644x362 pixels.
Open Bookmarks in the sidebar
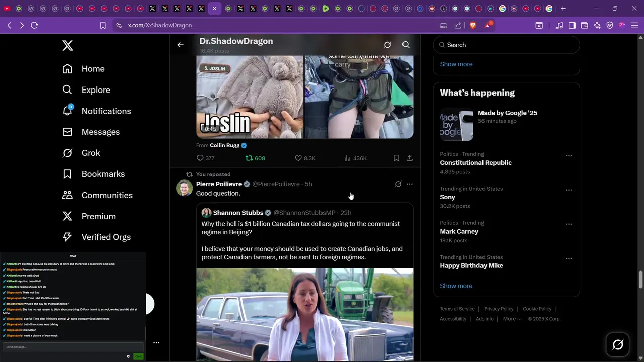94,174
